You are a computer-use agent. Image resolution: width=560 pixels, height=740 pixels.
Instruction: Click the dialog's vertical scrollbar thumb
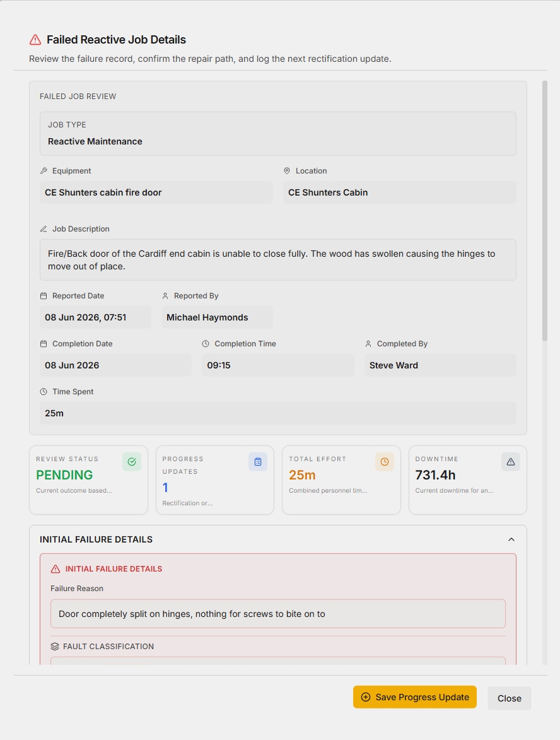pos(545,211)
